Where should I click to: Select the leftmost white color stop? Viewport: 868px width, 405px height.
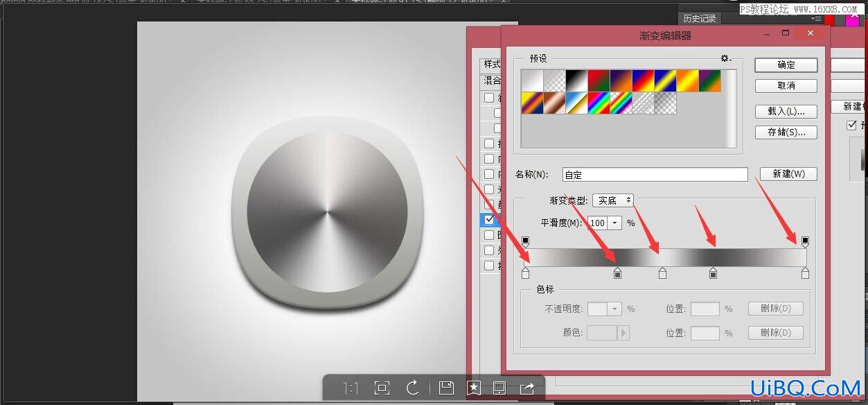525,273
